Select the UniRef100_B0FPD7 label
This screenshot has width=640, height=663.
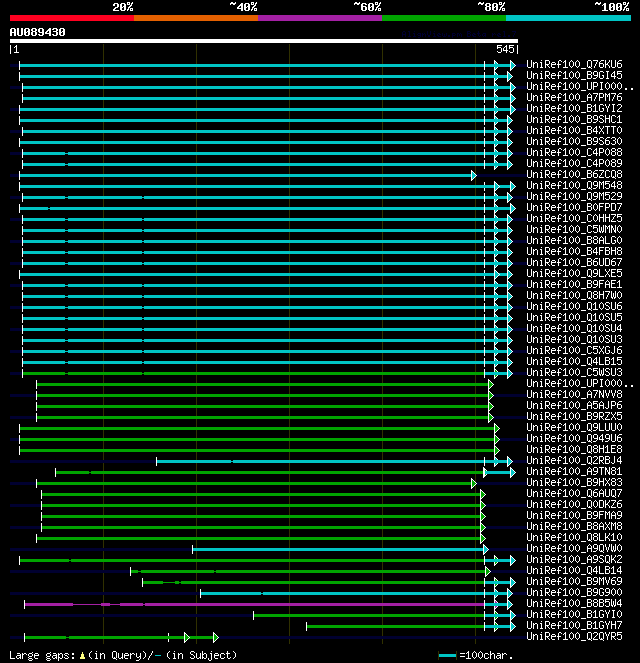pos(574,207)
